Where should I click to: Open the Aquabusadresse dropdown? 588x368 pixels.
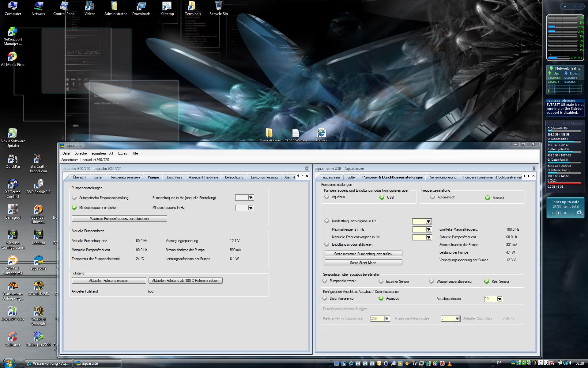500,299
